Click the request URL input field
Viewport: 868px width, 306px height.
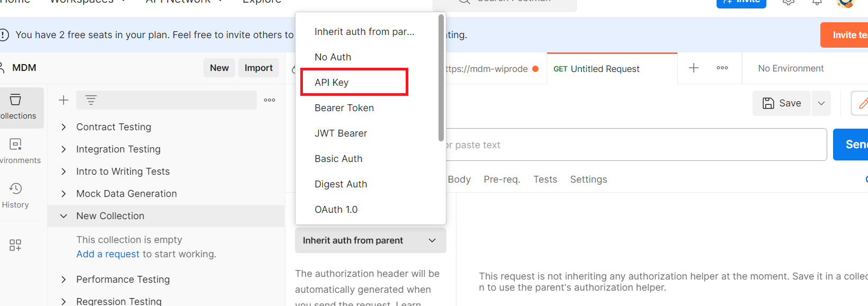pos(636,145)
